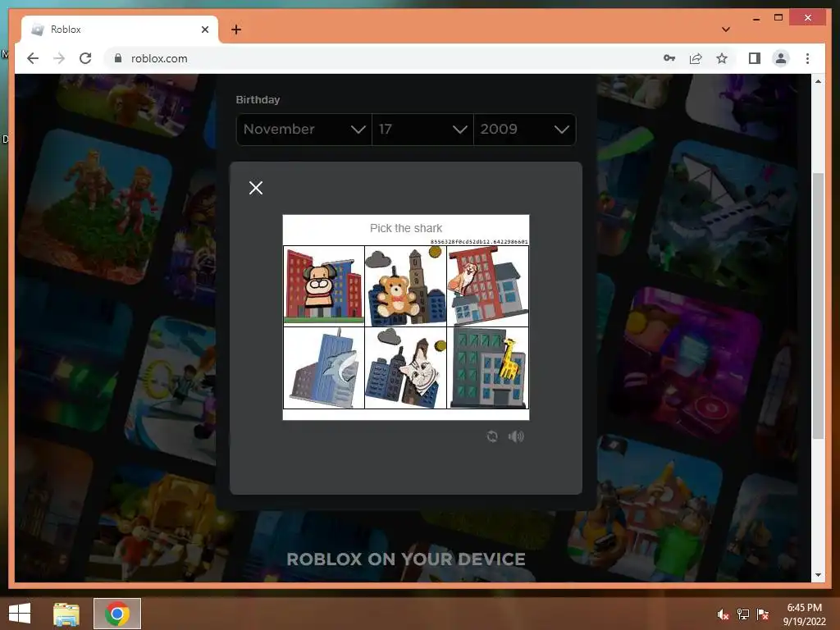Viewport: 840px width, 630px height.
Task: Go back with the browser back arrow
Action: (x=33, y=58)
